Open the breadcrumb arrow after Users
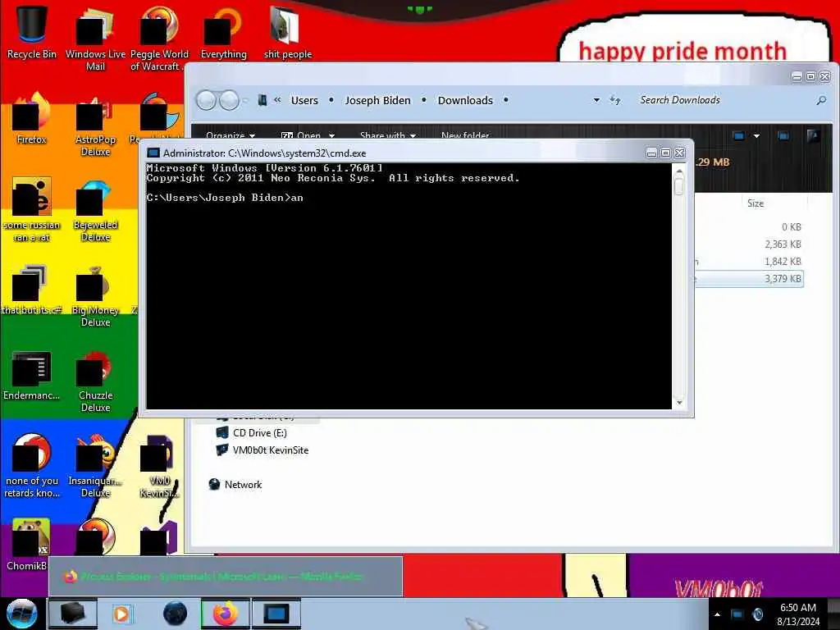Image resolution: width=840 pixels, height=630 pixels. (331, 100)
